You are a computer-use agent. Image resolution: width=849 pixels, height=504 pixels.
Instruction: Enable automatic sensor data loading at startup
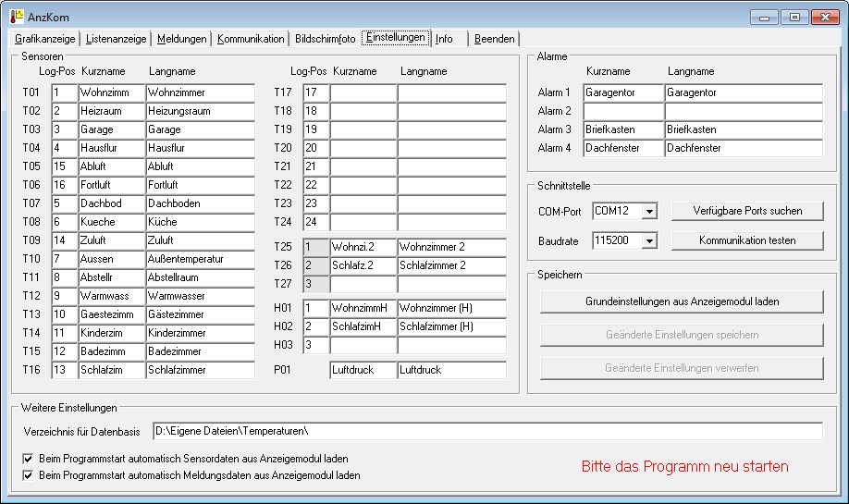point(29,459)
